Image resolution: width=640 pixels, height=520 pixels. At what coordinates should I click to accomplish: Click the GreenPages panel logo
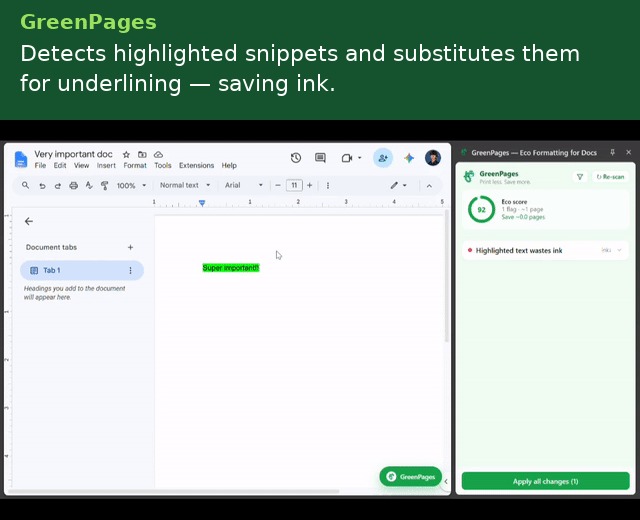click(x=469, y=177)
